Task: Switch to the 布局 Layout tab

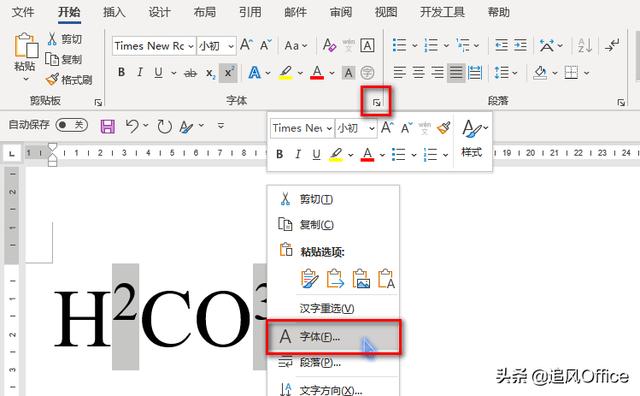Action: (204, 12)
